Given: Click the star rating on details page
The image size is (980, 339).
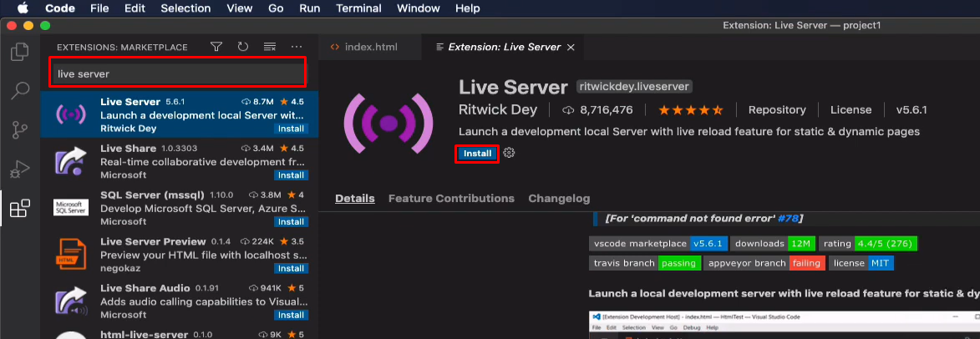Looking at the screenshot, I should tap(690, 110).
